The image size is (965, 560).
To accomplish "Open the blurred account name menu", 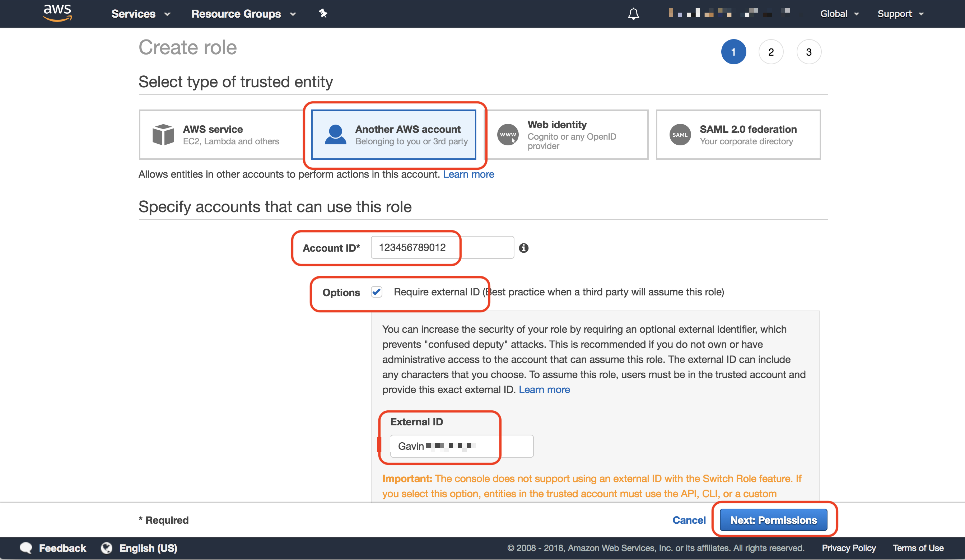I will [729, 13].
